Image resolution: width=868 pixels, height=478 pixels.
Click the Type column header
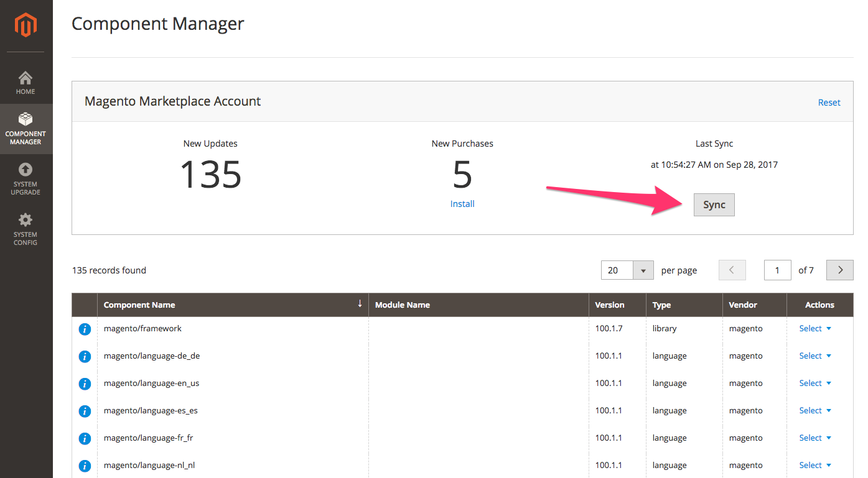[x=684, y=305]
